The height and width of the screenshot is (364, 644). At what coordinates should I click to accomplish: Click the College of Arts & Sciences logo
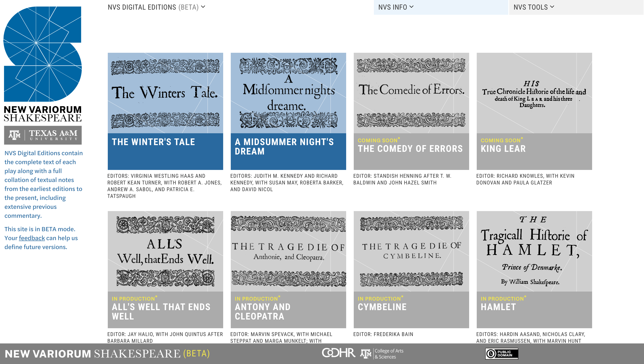point(382,353)
